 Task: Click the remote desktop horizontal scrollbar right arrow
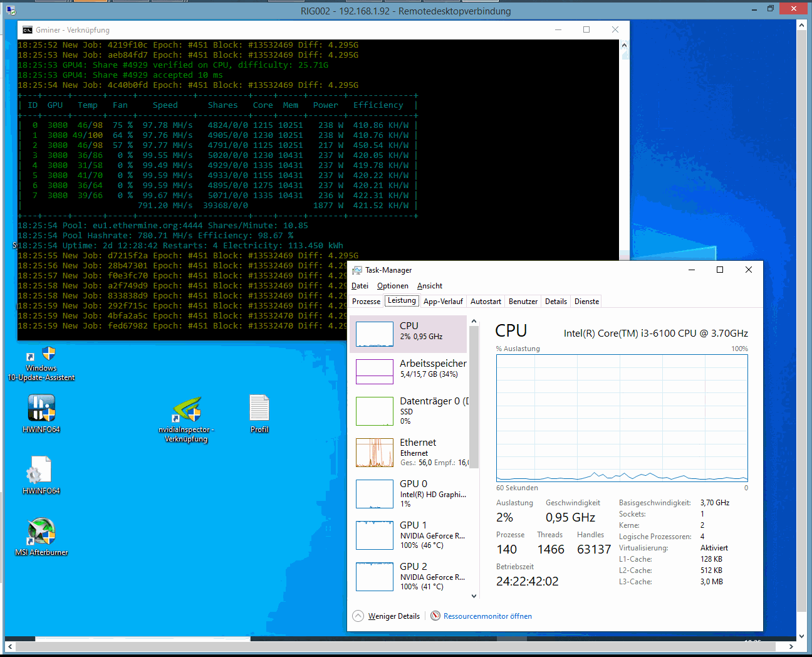pos(791,646)
